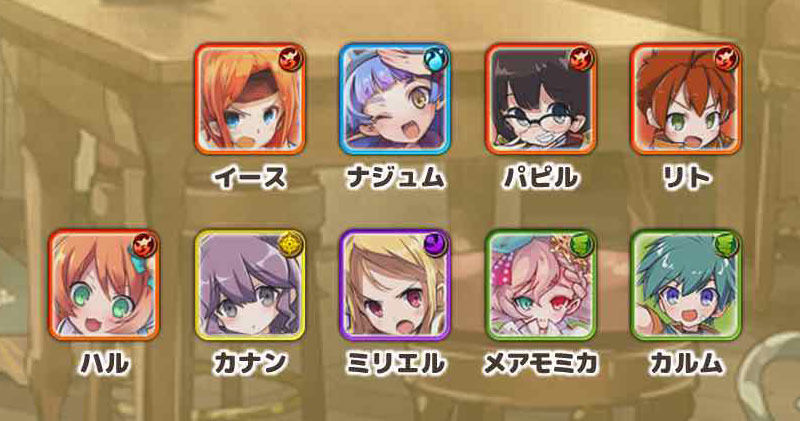Image resolution: width=800 pixels, height=421 pixels.
Task: Click the wood element badge on メアモミカ
Action: [x=582, y=244]
